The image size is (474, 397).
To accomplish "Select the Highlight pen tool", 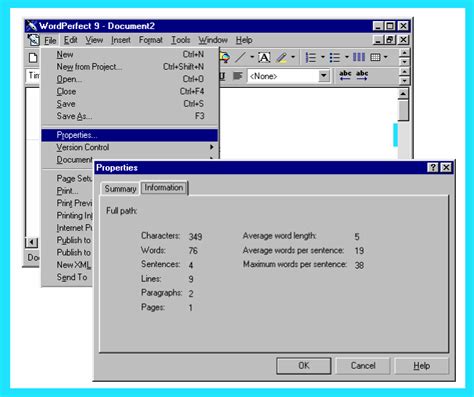I will [x=282, y=57].
